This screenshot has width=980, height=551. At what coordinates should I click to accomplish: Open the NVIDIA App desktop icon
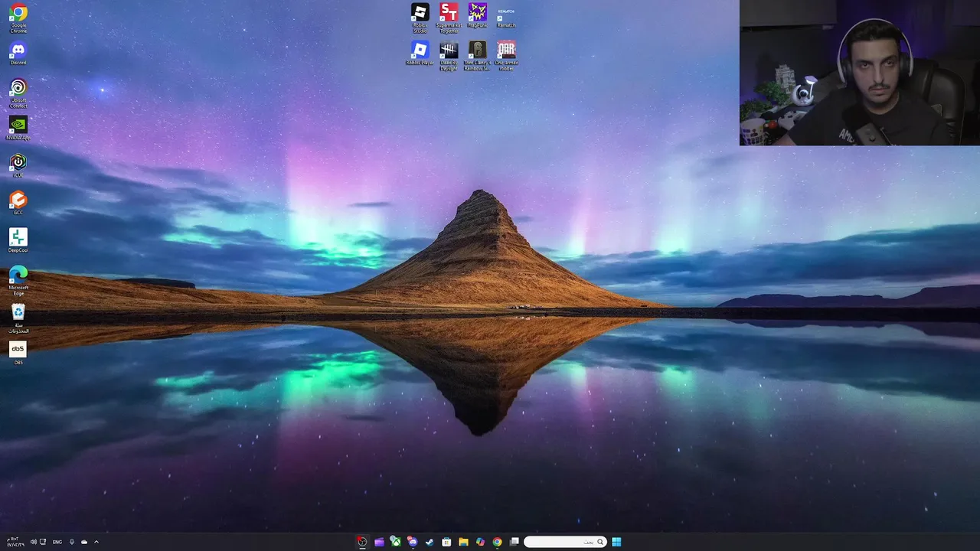tap(18, 128)
